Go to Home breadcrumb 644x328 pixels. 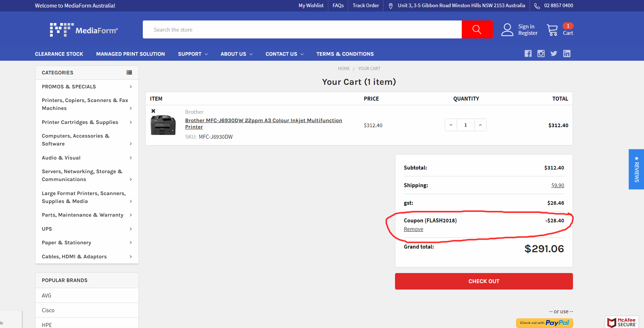344,69
